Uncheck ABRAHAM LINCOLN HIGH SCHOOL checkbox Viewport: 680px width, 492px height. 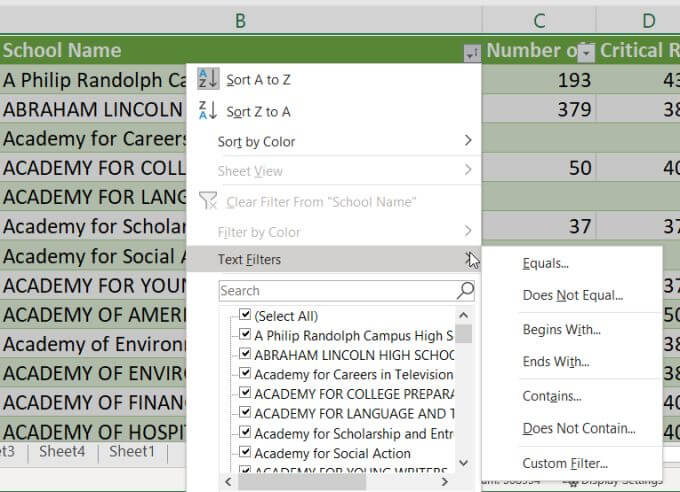(x=245, y=355)
